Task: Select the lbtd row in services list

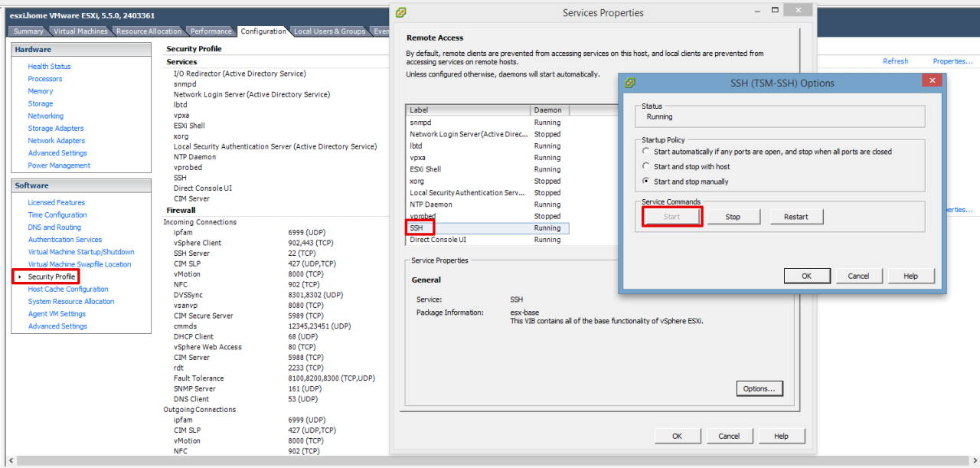Action: pos(488,146)
